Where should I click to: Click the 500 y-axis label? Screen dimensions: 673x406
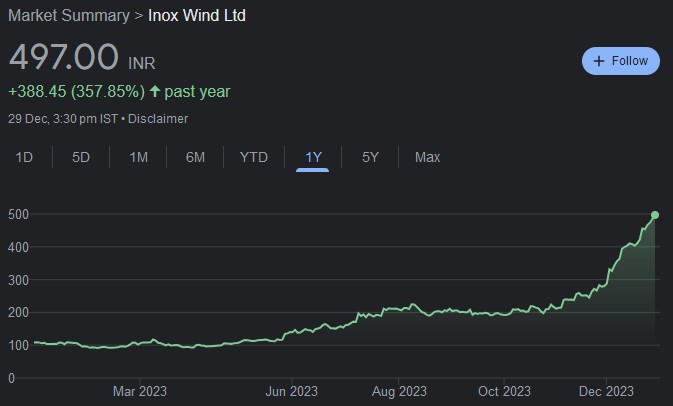(18, 214)
